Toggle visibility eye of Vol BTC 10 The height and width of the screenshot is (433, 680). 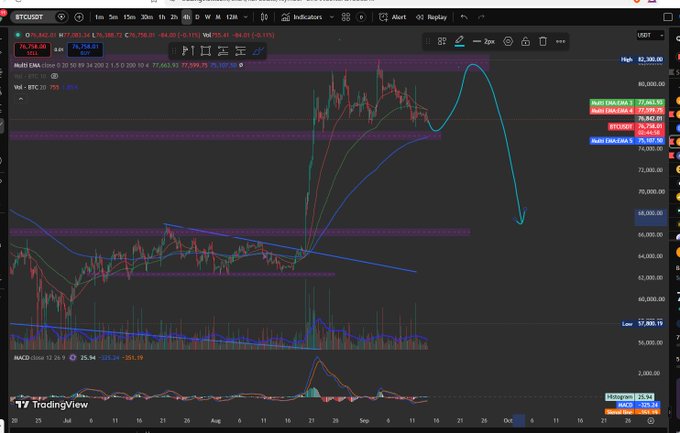tap(55, 76)
